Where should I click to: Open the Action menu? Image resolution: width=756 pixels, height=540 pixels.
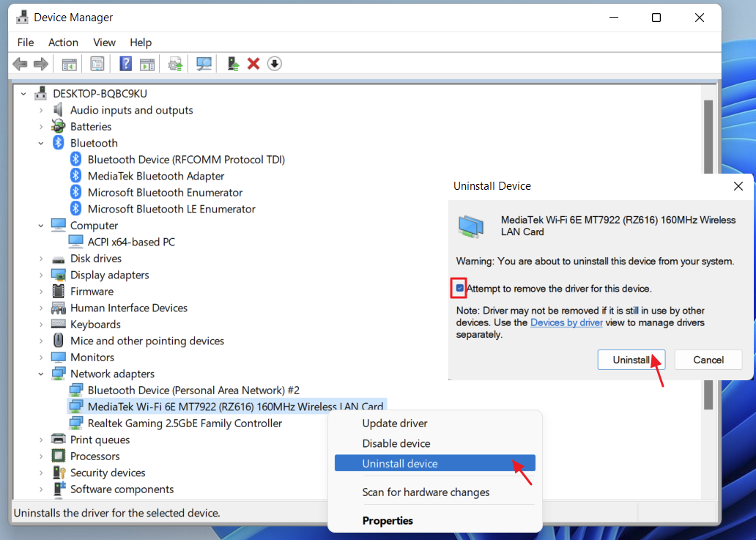coord(63,42)
